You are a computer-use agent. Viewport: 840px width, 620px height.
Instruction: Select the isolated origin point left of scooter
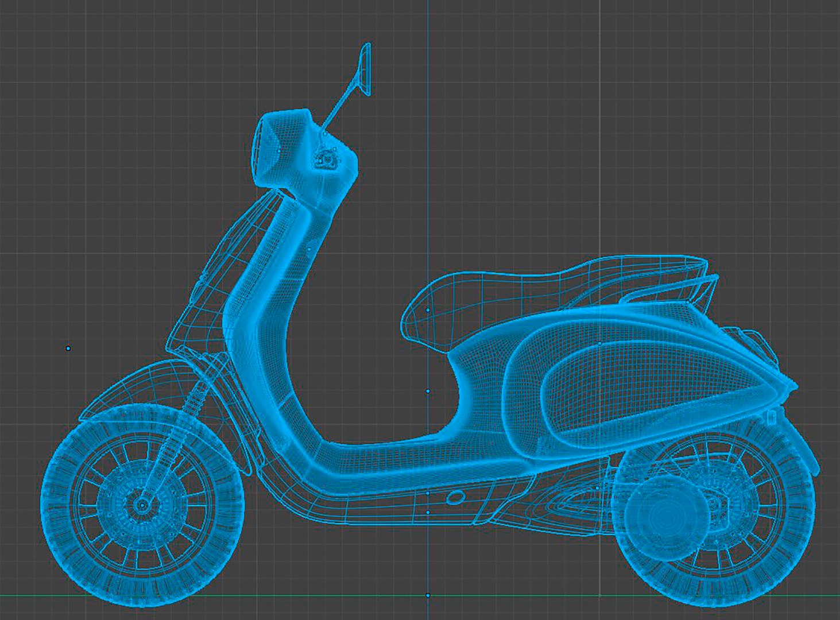coord(68,348)
